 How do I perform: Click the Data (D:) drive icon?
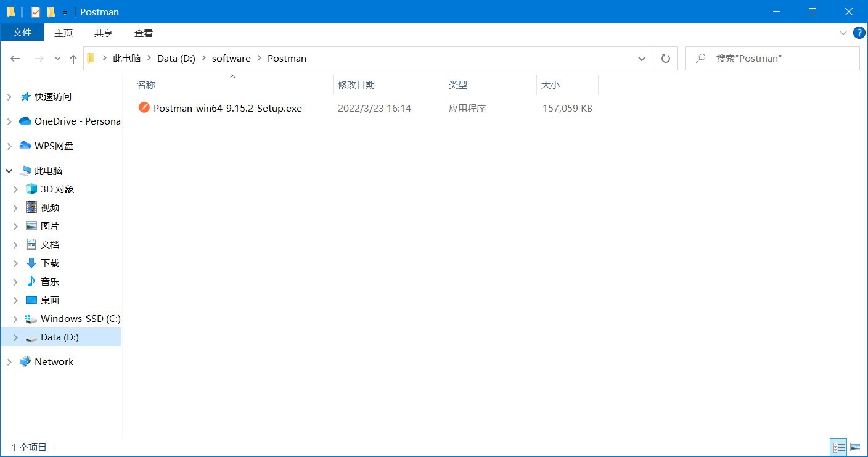31,337
